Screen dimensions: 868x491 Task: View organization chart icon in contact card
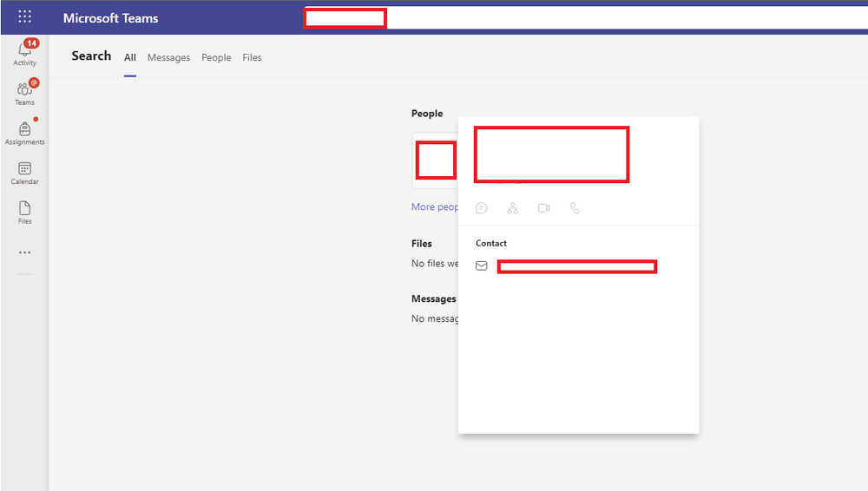tap(513, 208)
